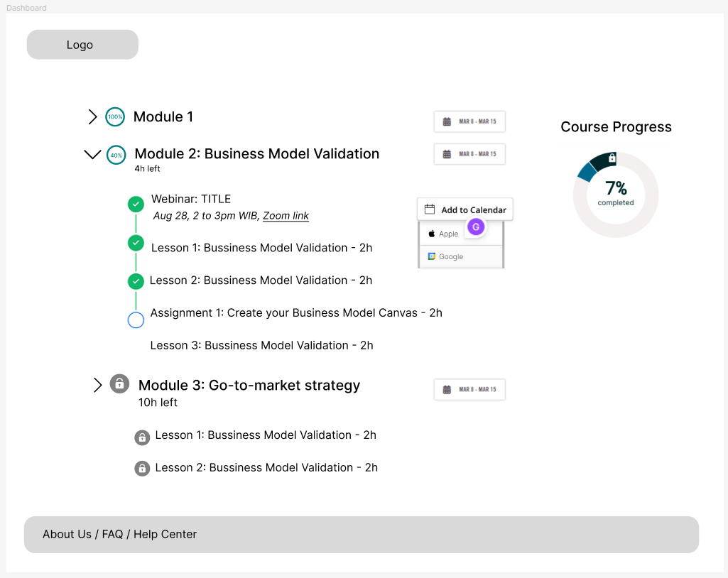Click the Module 1 100% progress ring
The height and width of the screenshot is (578, 728).
tap(114, 117)
